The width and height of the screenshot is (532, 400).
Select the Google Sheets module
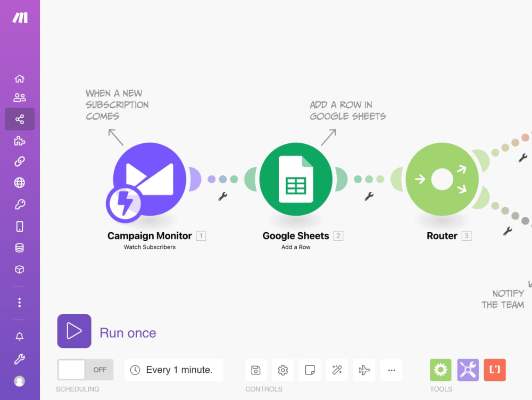coord(296,179)
